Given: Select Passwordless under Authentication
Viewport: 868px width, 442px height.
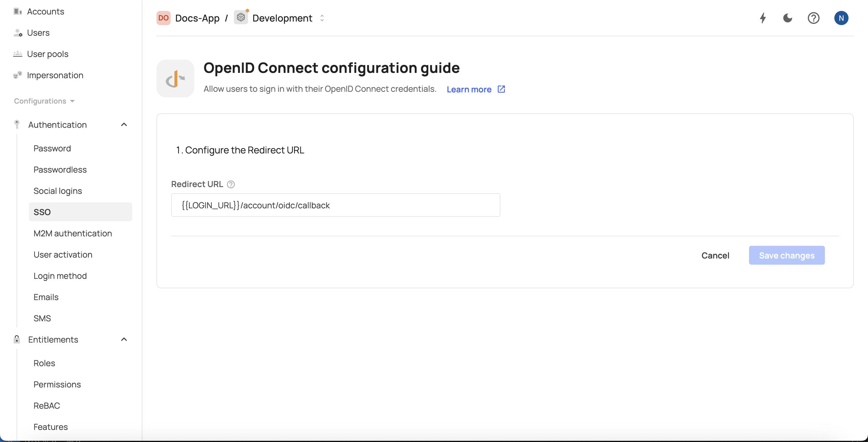Looking at the screenshot, I should (x=60, y=169).
